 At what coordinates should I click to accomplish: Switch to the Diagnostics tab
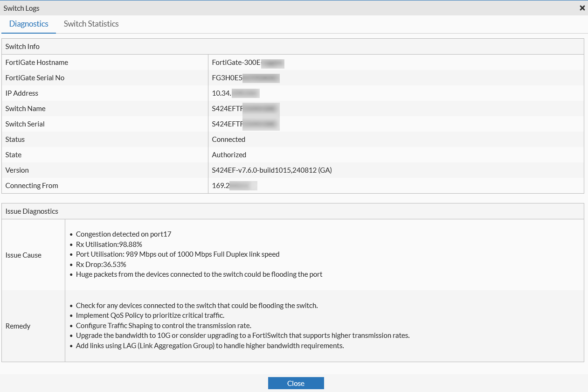point(28,24)
